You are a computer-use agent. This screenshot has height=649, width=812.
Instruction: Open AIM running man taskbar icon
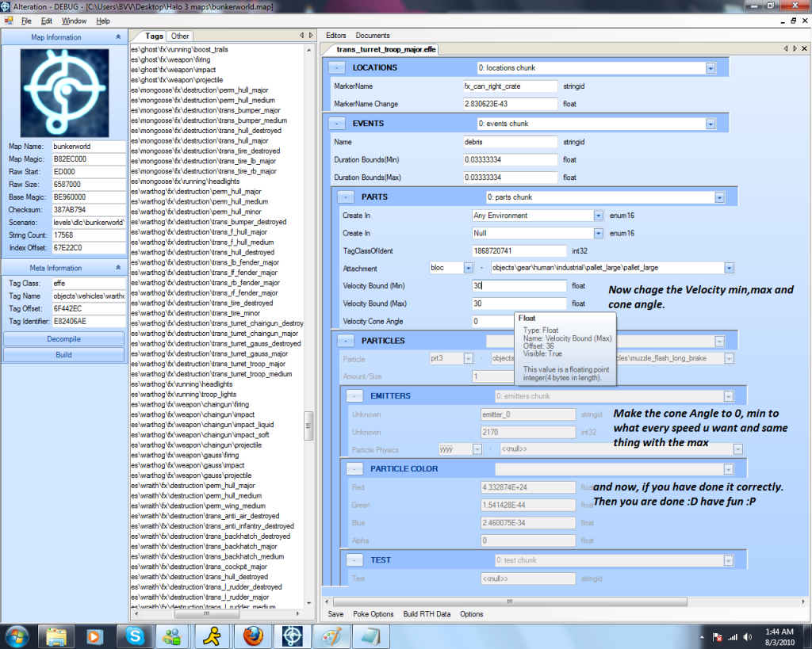[212, 636]
